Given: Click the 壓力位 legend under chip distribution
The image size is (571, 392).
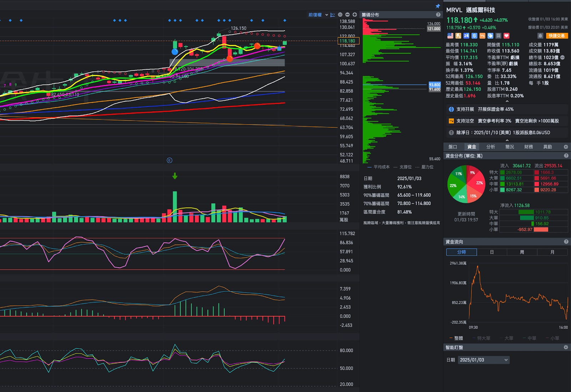Looking at the screenshot, I should coord(424,167).
